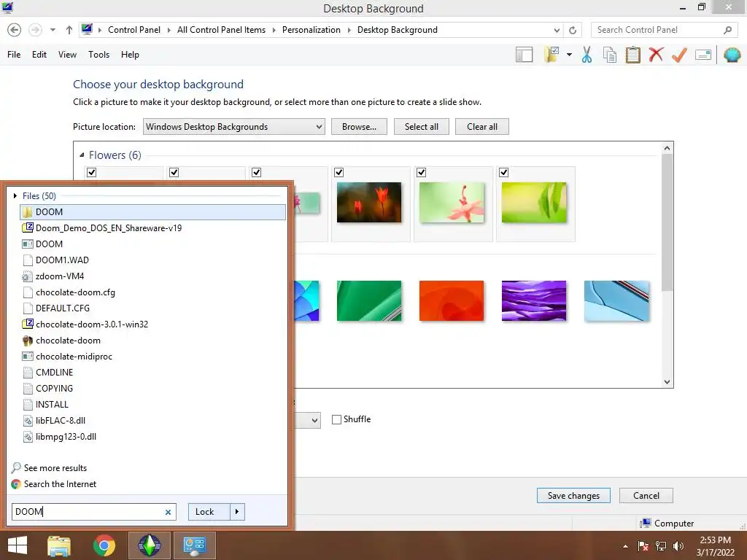Image resolution: width=747 pixels, height=560 pixels.
Task: Launch Google Chrome from the taskbar
Action: click(104, 545)
